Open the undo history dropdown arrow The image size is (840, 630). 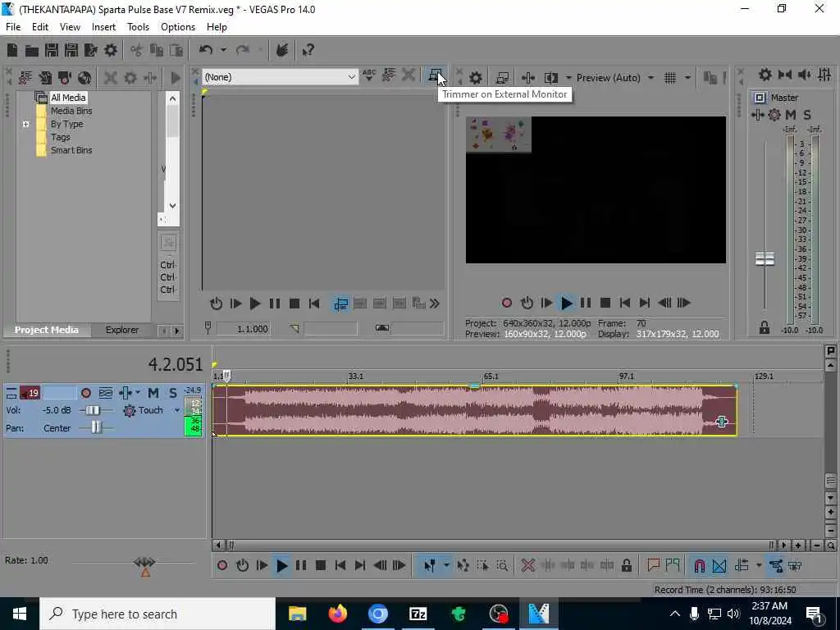[x=223, y=50]
